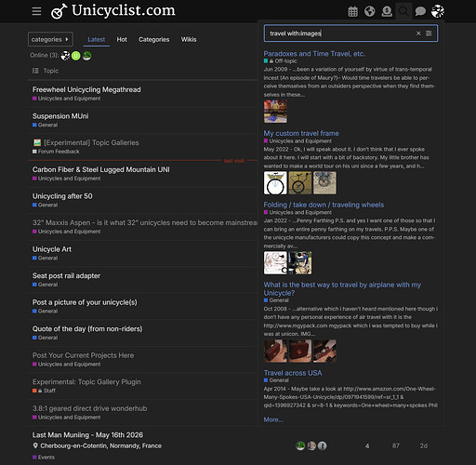The width and height of the screenshot is (476, 465).
Task: Open the hamburger sidebar menu
Action: pos(36,11)
